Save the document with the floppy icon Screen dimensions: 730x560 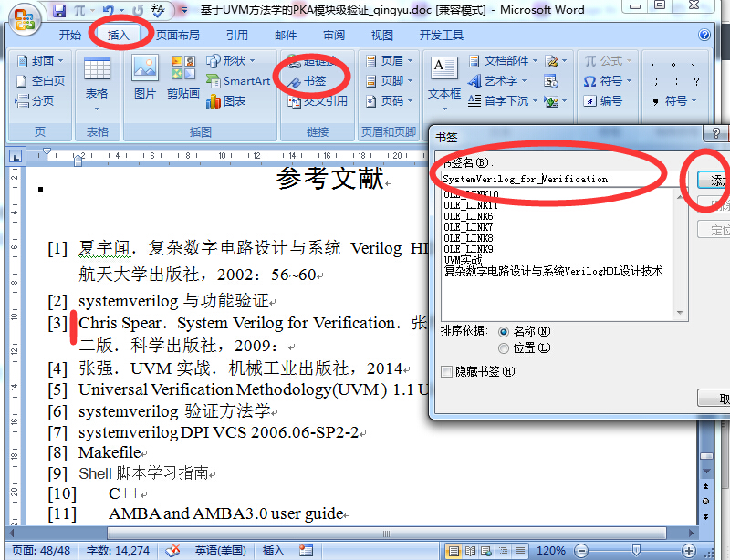pos(59,10)
